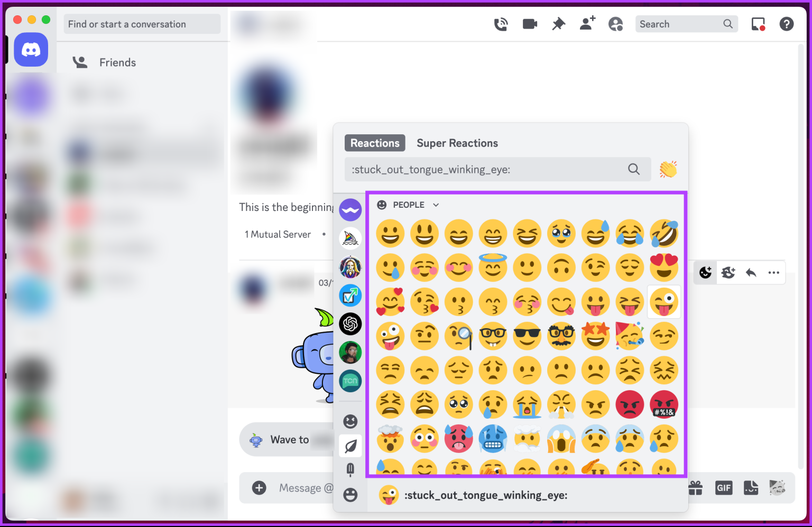Click the add friend to DM icon
This screenshot has width=812, height=527.
pos(587,24)
